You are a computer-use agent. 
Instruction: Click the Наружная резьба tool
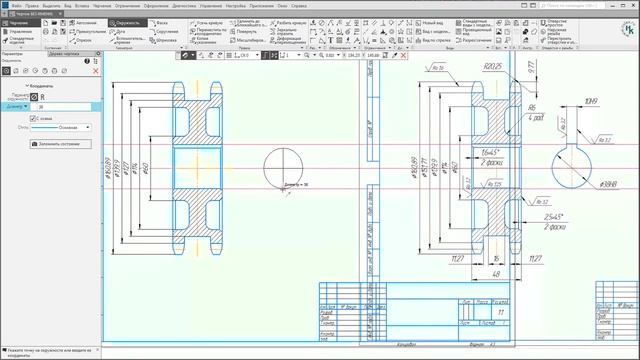[x=553, y=31]
